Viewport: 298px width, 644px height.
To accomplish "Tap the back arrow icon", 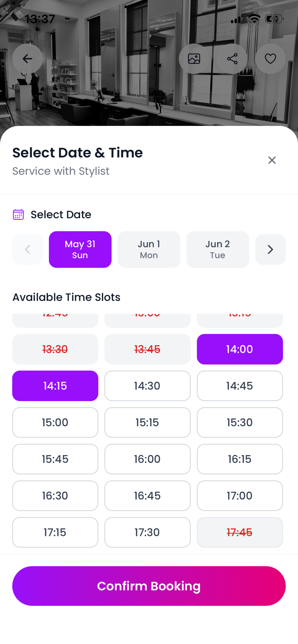I will click(x=28, y=59).
